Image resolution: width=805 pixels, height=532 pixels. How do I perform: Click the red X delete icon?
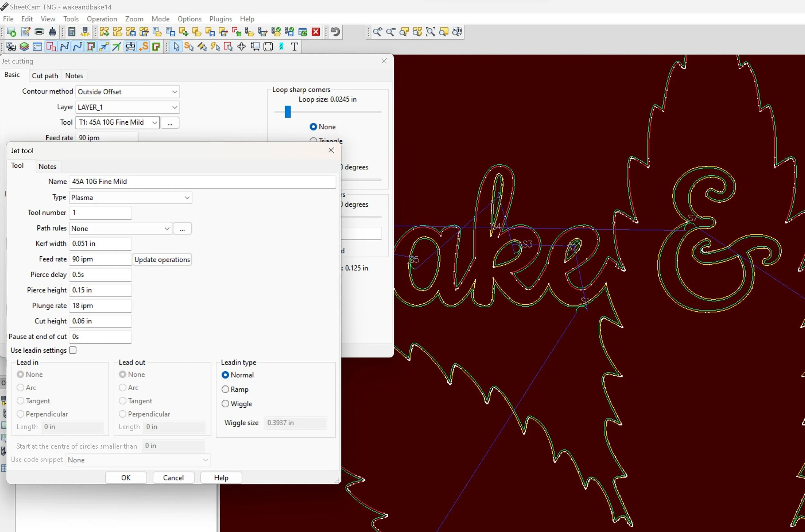pos(316,32)
